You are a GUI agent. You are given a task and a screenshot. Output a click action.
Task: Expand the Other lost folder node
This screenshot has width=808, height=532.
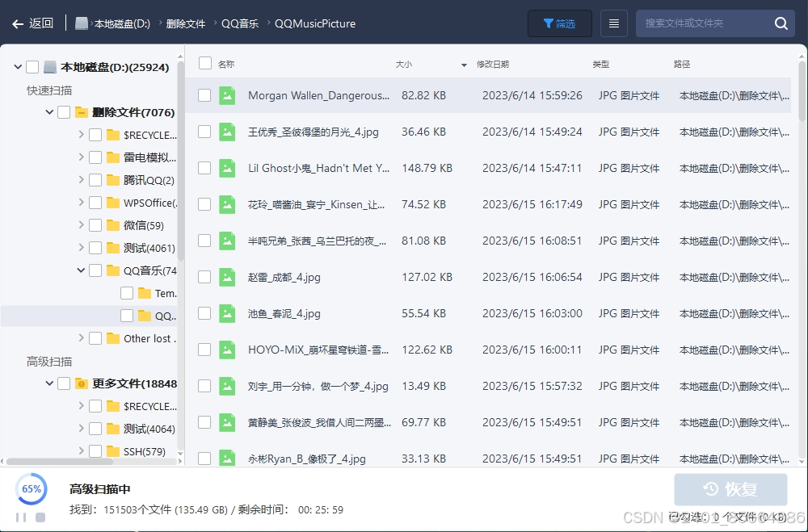81,337
